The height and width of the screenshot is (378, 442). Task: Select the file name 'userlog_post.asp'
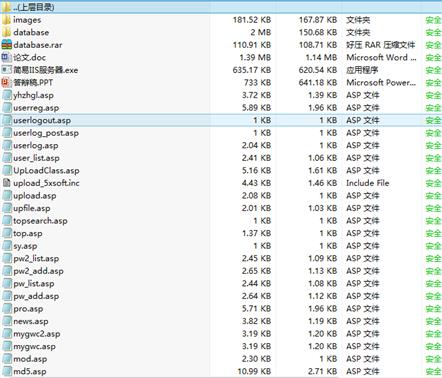point(46,133)
